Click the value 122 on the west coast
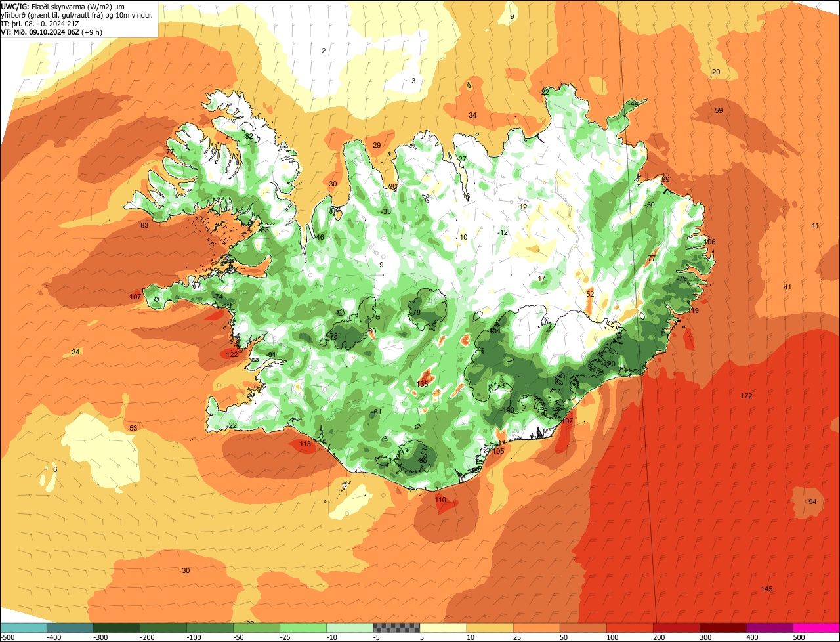This screenshot has width=840, height=642. point(232,354)
